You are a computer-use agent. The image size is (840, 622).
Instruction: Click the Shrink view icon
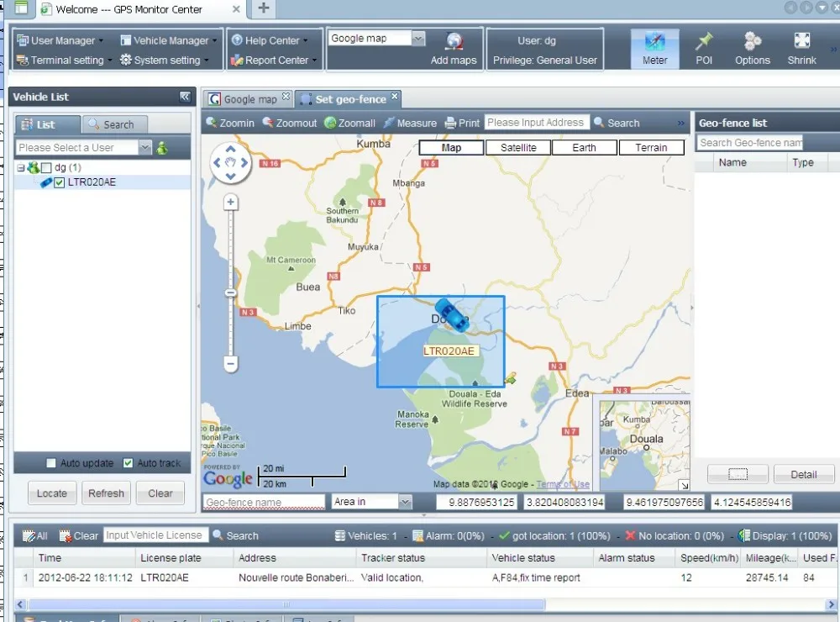(x=801, y=41)
